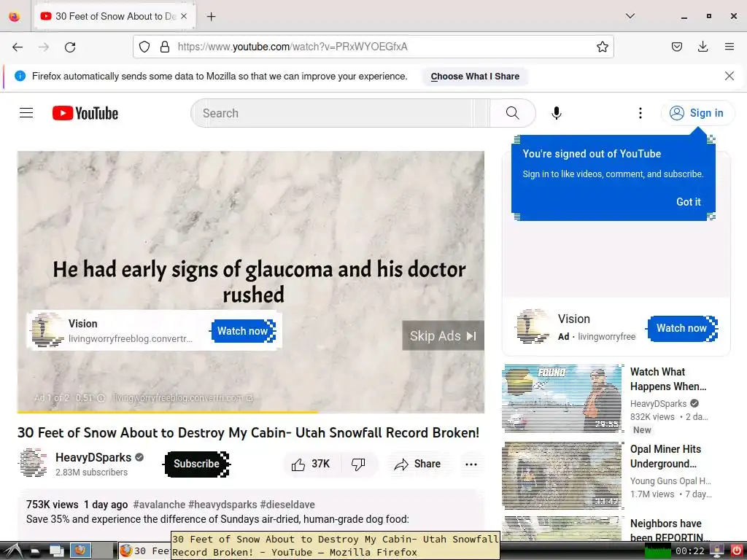The image size is (747, 560).
Task: Dislike the video with thumbs down
Action: click(358, 464)
